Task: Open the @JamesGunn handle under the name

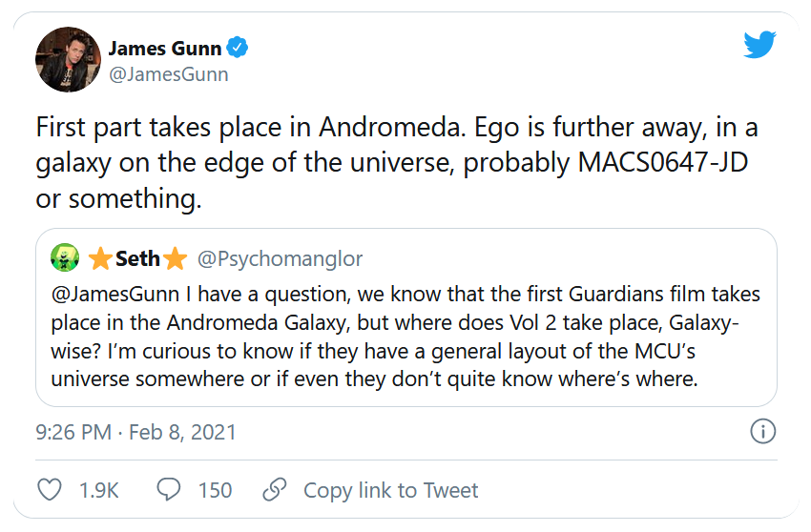Action: [168, 73]
